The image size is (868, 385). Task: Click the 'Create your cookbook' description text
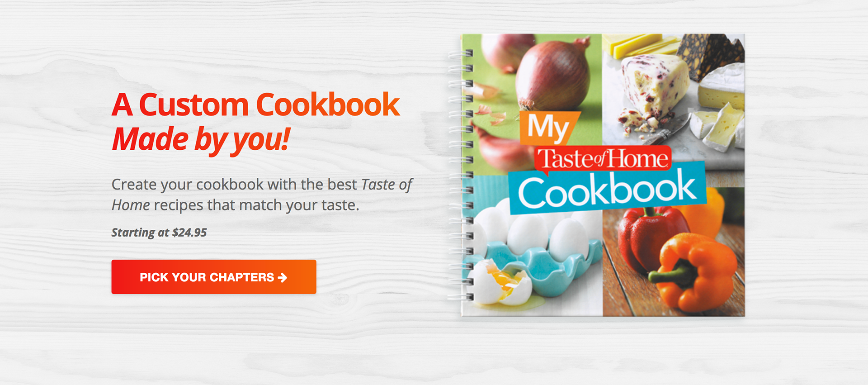(262, 195)
